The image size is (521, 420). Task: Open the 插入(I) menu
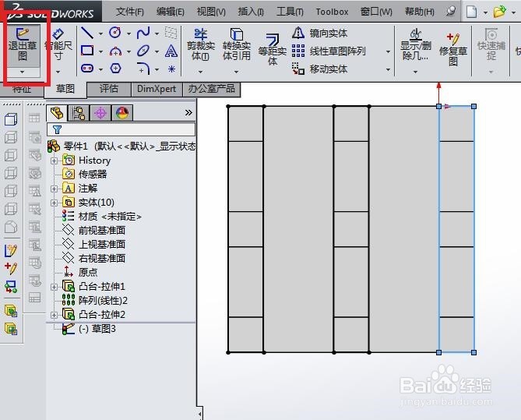pyautogui.click(x=251, y=12)
